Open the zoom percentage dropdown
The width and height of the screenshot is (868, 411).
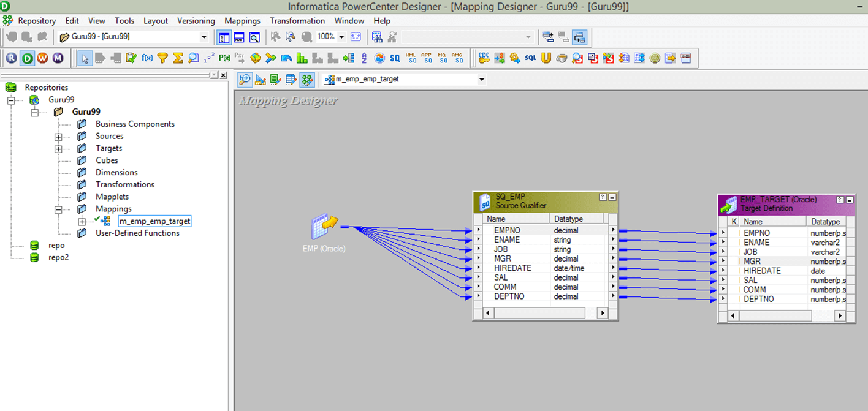pyautogui.click(x=341, y=37)
